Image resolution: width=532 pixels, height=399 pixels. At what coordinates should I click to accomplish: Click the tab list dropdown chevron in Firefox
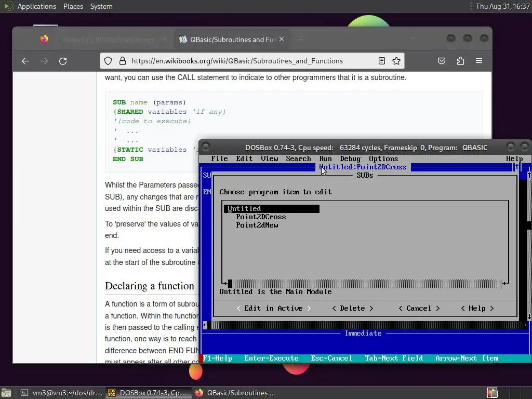click(x=413, y=39)
